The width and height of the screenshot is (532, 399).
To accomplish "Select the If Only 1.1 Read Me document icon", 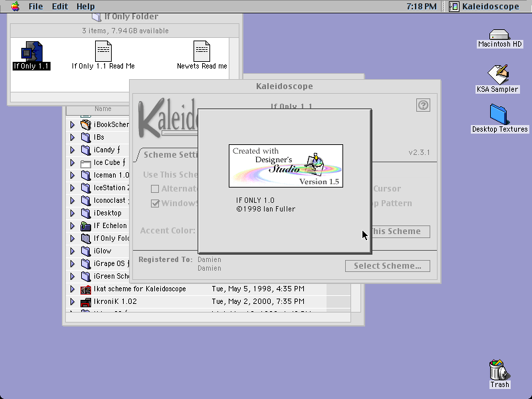I will [x=103, y=51].
